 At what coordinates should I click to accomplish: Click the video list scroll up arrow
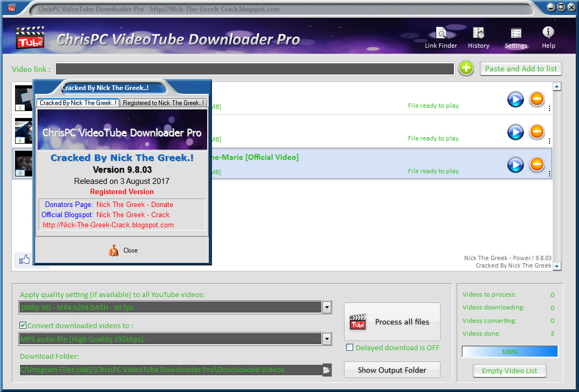(x=557, y=87)
